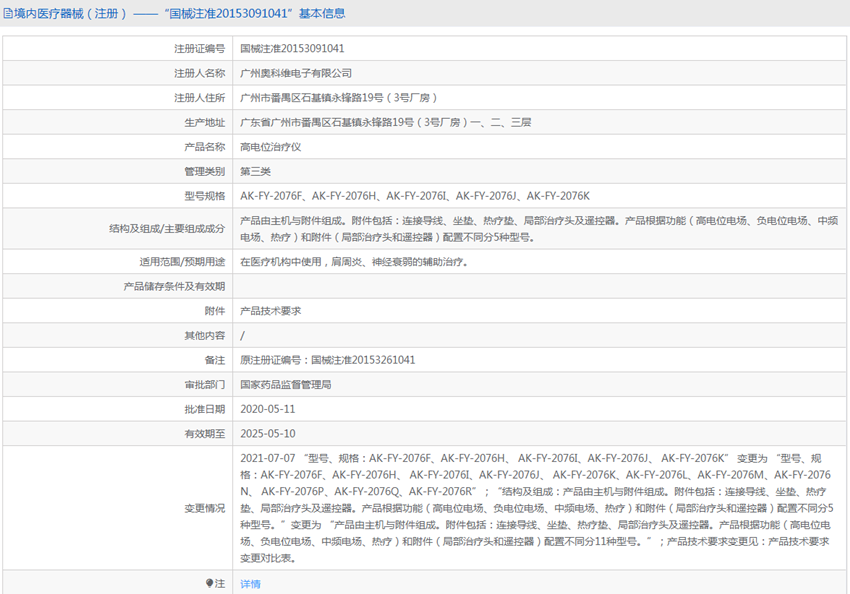
Task: Click the 管理类别 value 第三类
Action: pos(255,172)
